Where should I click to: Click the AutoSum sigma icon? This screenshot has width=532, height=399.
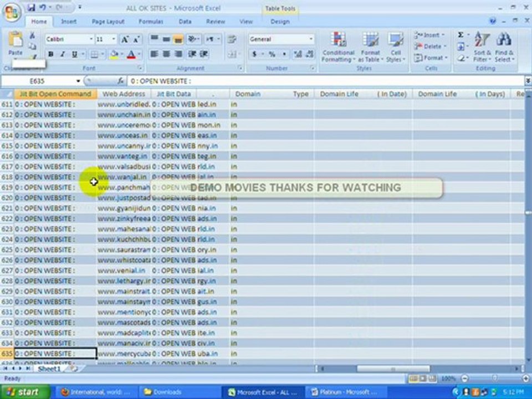[461, 34]
